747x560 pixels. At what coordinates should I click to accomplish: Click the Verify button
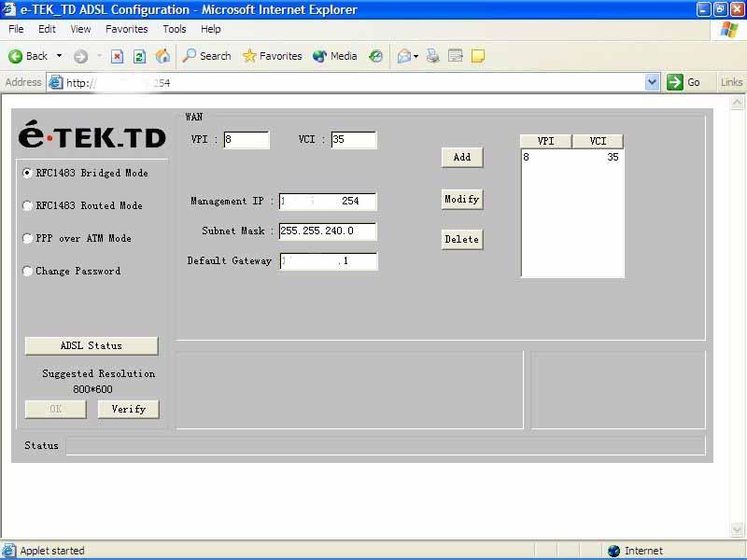click(128, 409)
